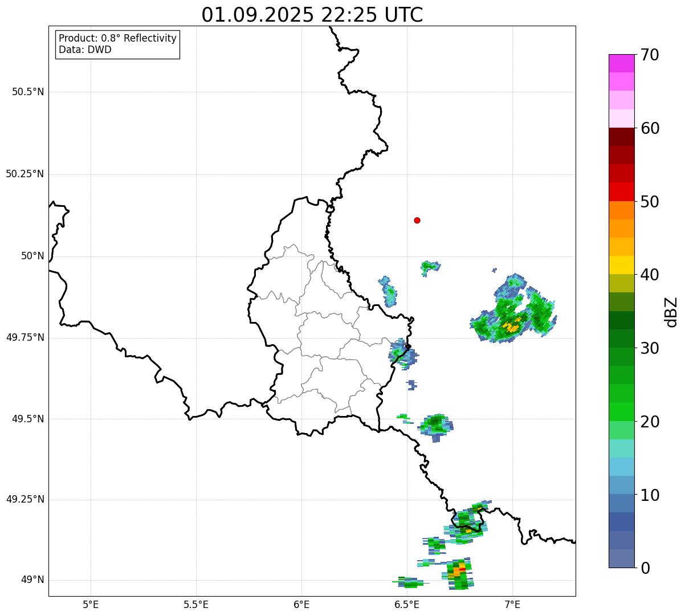Click the title '01.09.2025 22:25 UTC'
685x616 pixels.
312,15
